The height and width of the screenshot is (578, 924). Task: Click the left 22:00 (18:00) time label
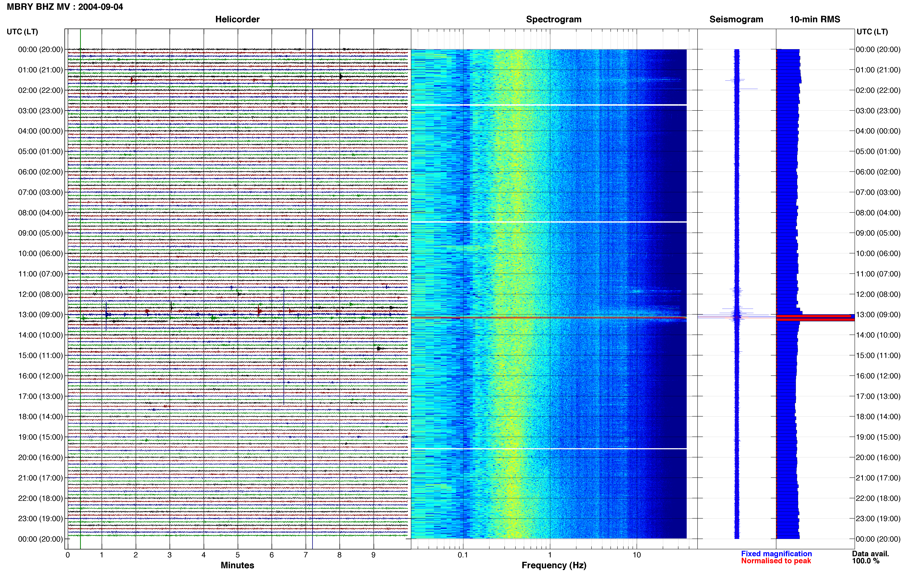pyautogui.click(x=41, y=498)
